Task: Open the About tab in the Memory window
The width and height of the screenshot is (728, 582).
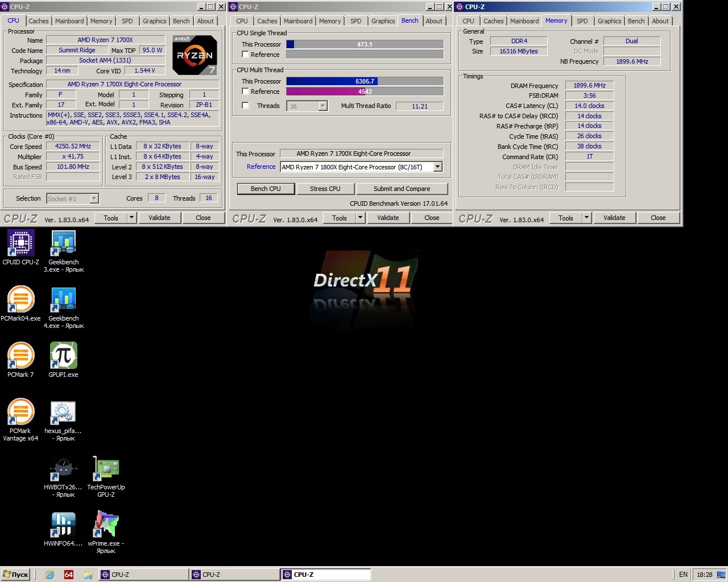Action: coord(660,21)
